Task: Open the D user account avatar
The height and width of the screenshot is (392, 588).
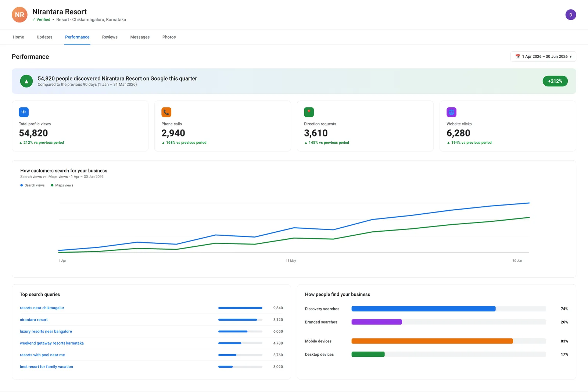Action: click(x=570, y=15)
